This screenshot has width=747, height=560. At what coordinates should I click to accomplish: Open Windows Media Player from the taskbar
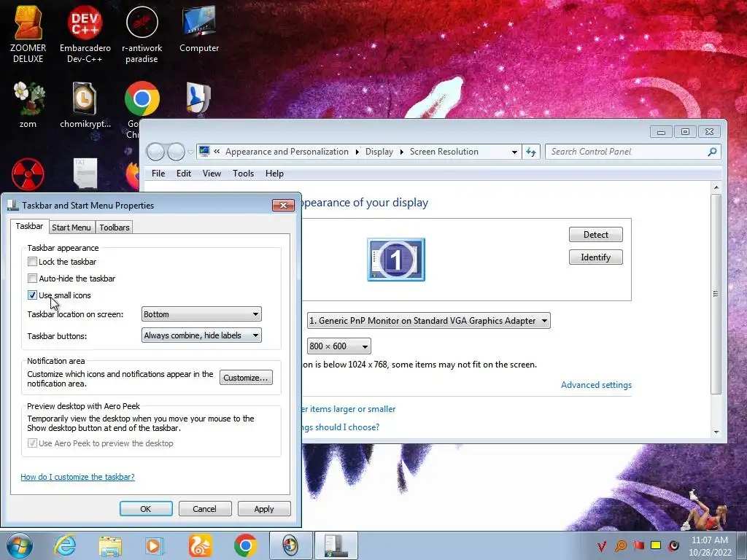coord(154,545)
